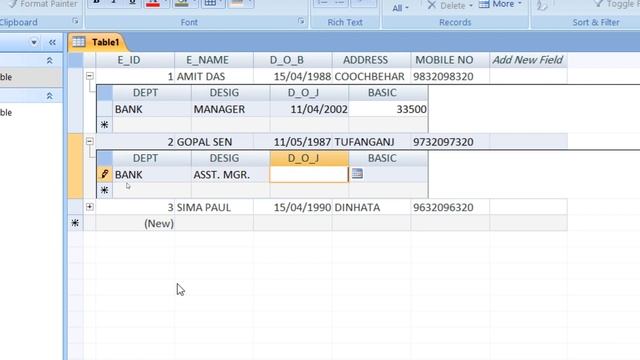Click the D_O_B column header
This screenshot has width=640, height=360.
click(293, 60)
